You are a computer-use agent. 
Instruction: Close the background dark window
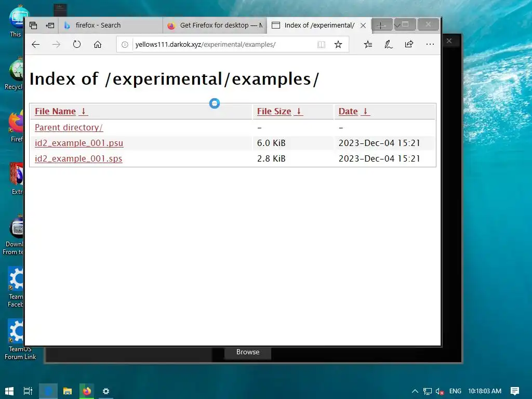[x=449, y=41]
